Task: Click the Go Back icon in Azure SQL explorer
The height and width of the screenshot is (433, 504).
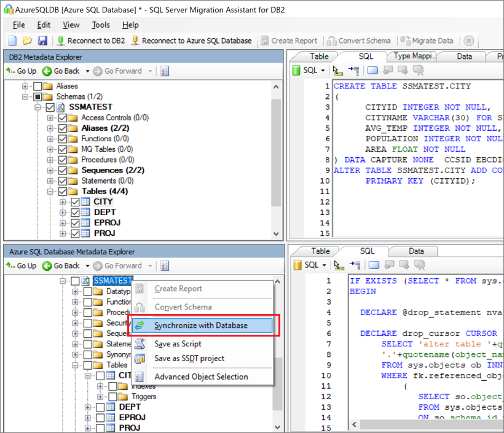Action: click(x=48, y=265)
